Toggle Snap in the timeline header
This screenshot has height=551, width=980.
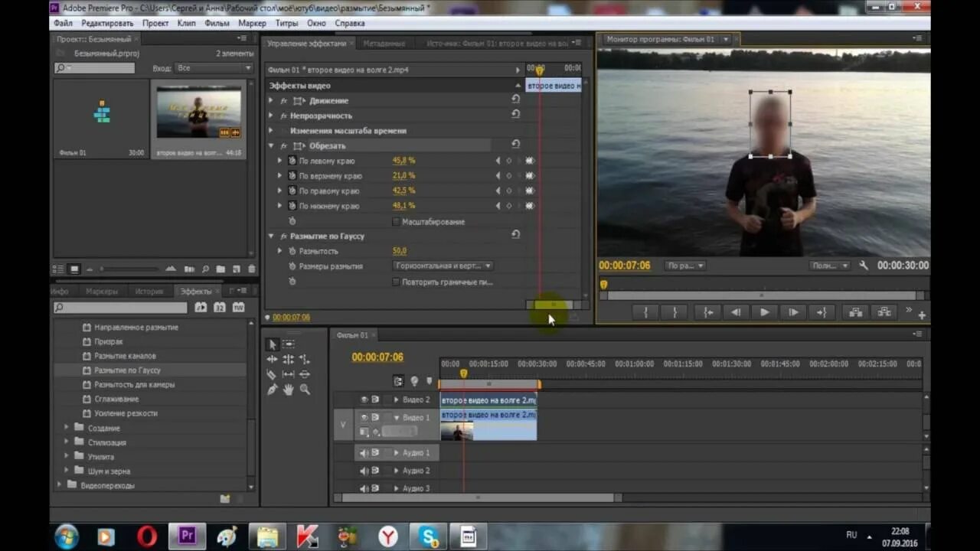398,380
